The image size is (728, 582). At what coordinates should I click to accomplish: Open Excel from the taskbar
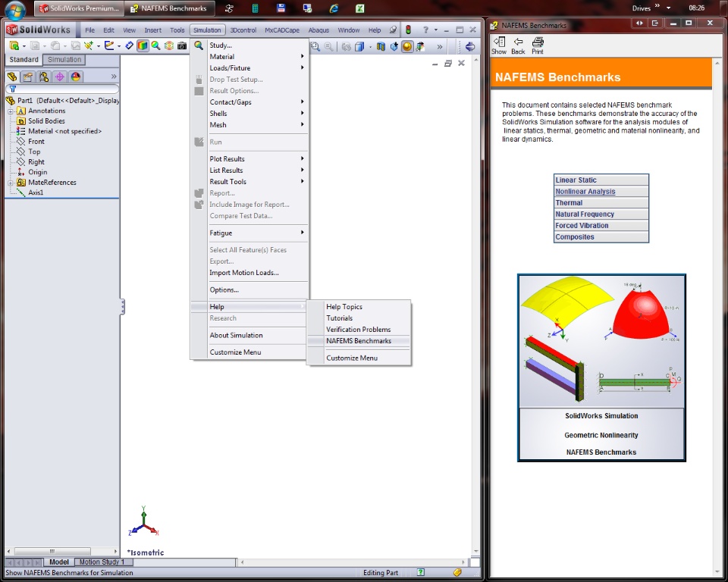[359, 8]
